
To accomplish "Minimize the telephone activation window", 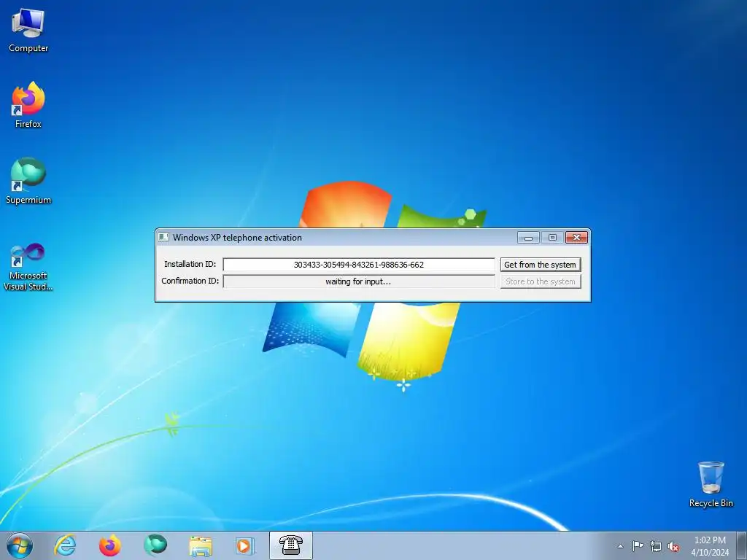I will click(528, 237).
